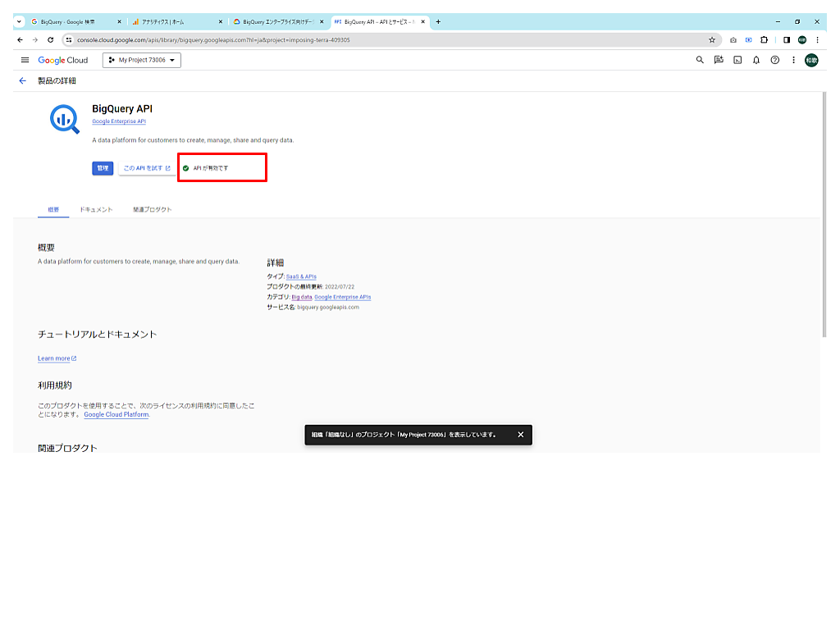Go back using the arrow beside 製品の詳細
Screen dimensions: 840x630
tap(22, 81)
